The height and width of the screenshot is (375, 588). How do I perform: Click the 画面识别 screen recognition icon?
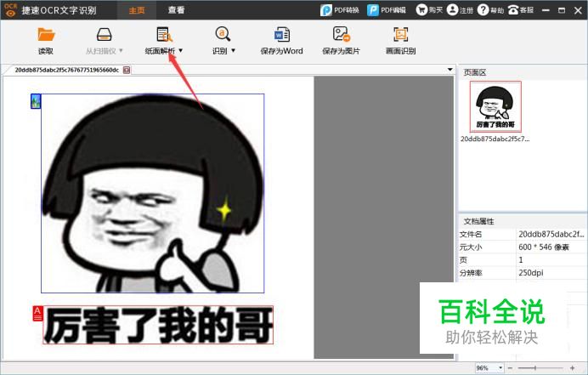point(400,35)
